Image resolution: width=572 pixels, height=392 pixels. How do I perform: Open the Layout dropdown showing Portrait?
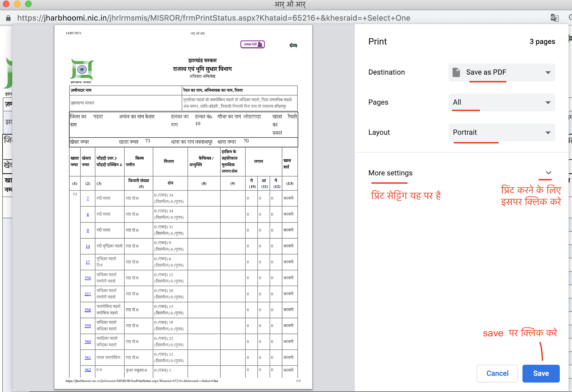tap(502, 132)
